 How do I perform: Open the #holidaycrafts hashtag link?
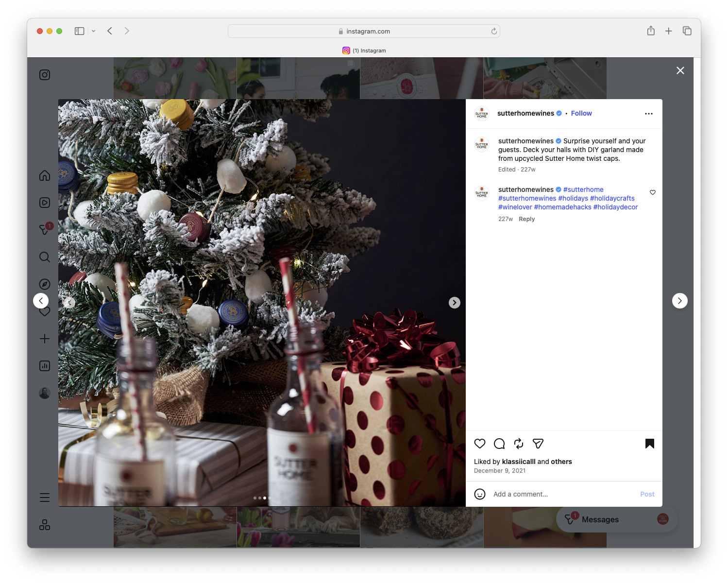612,198
